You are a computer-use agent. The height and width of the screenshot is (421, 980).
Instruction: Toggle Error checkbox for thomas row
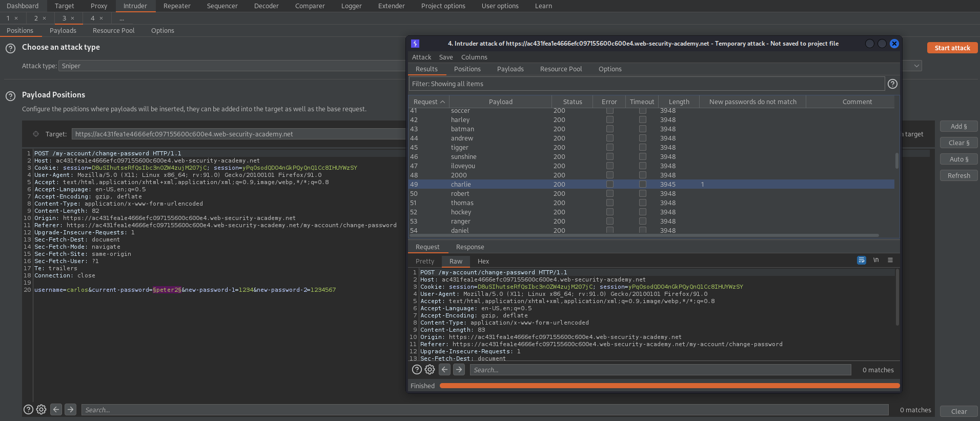click(x=609, y=203)
